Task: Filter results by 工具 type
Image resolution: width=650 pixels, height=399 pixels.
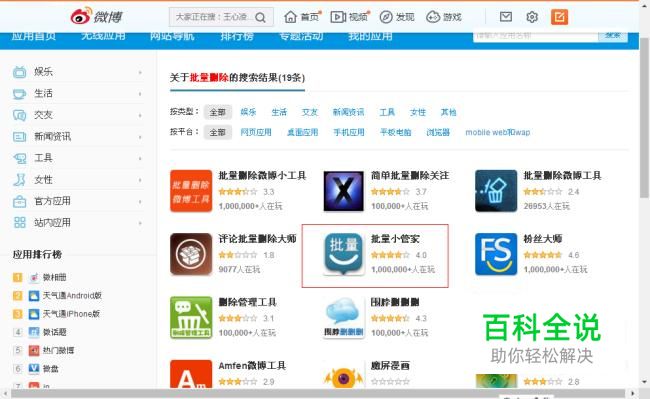Action: pos(387,112)
